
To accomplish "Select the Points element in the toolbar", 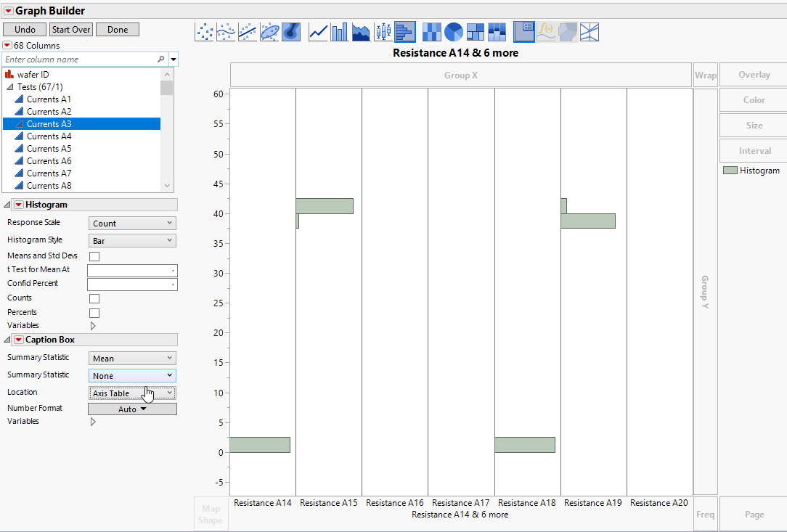I will tap(204, 31).
